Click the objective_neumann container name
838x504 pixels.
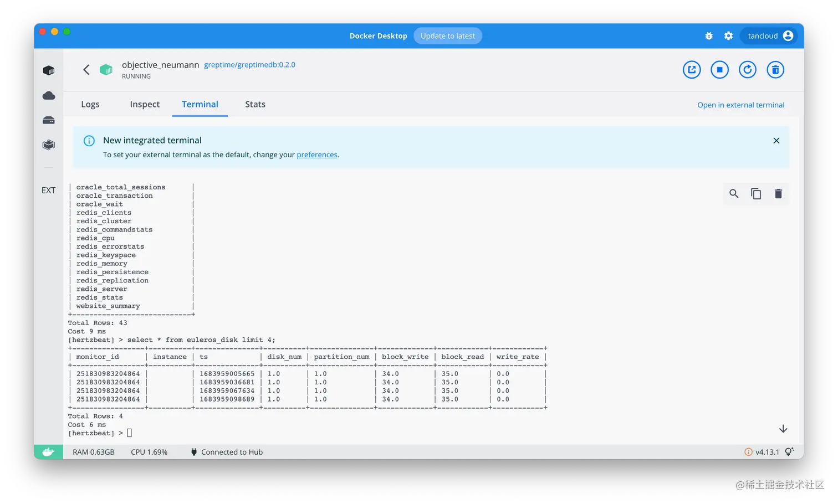click(160, 65)
